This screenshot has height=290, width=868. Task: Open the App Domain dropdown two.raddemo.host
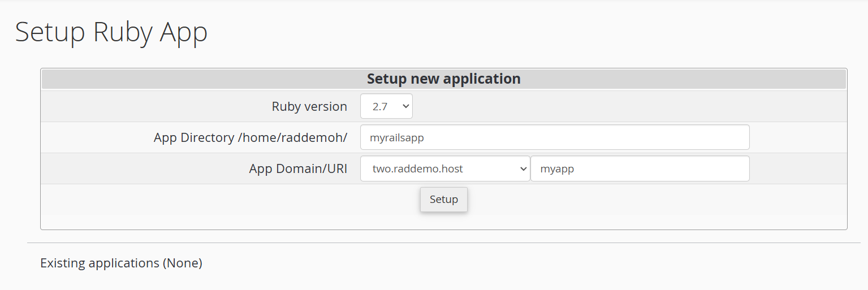tap(445, 168)
